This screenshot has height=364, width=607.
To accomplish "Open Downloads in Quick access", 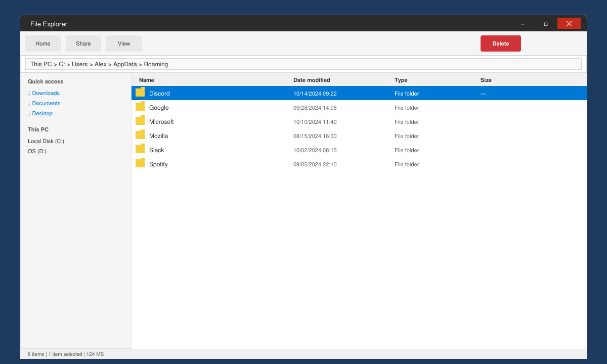I will (x=44, y=93).
